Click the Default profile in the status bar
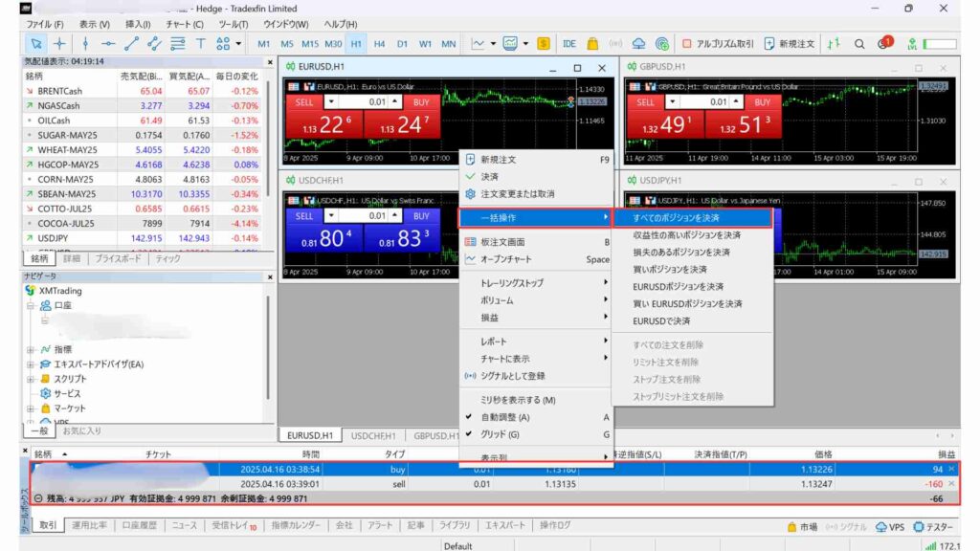980x551 pixels. (x=457, y=545)
